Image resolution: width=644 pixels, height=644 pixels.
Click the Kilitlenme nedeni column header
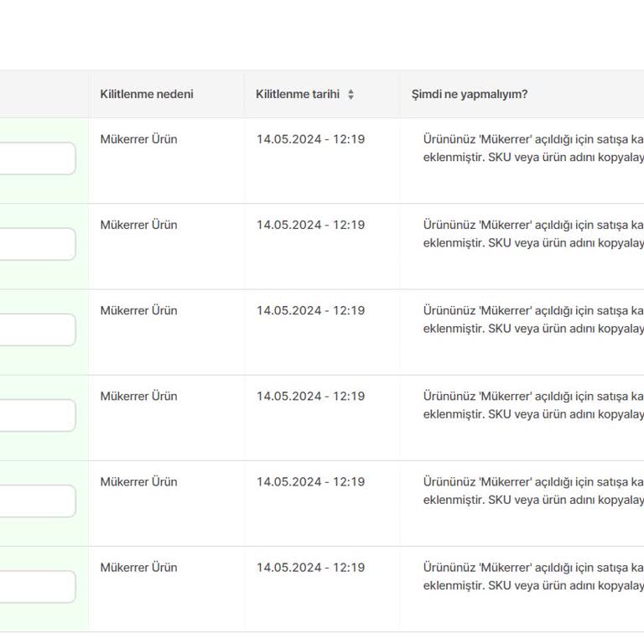pyautogui.click(x=147, y=94)
